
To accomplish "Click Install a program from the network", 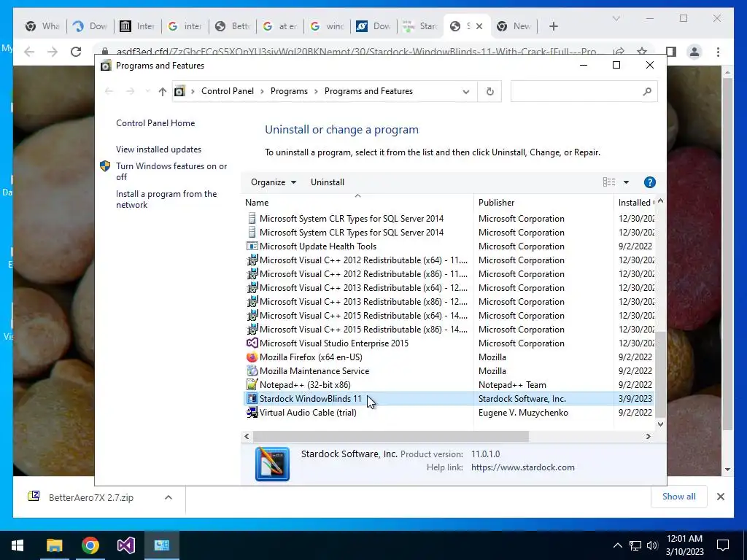I will (166, 200).
